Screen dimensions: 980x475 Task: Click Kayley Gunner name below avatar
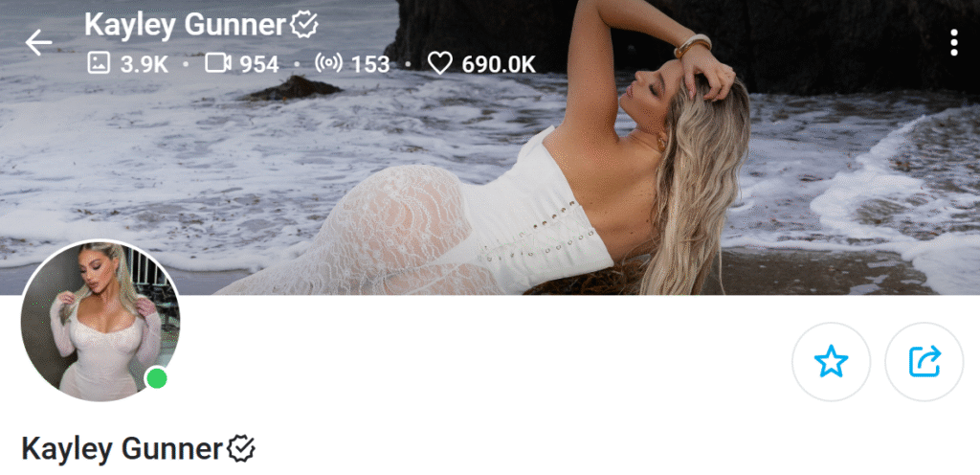click(x=122, y=449)
